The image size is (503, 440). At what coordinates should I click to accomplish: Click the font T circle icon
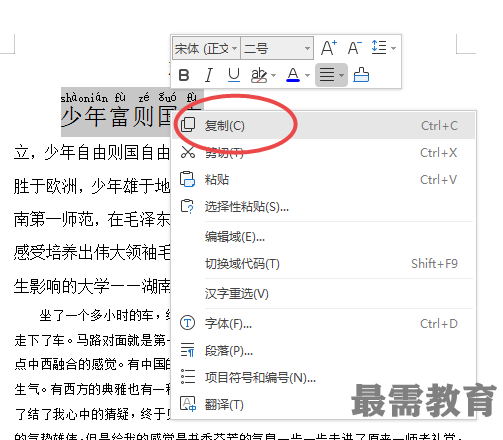[187, 323]
